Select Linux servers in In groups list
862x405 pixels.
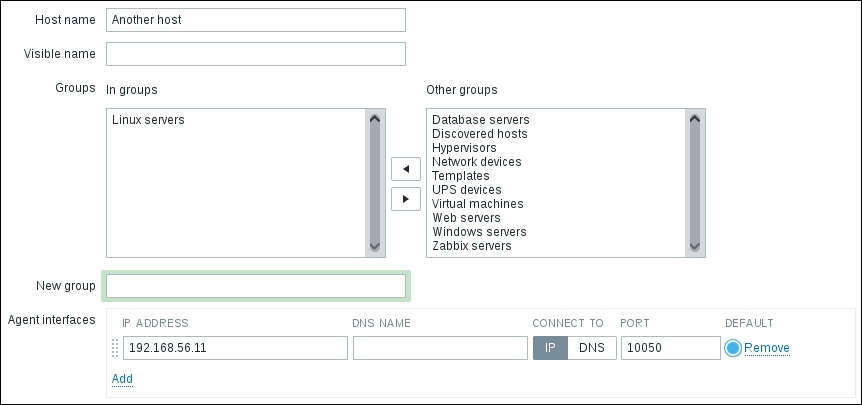pyautogui.click(x=148, y=120)
